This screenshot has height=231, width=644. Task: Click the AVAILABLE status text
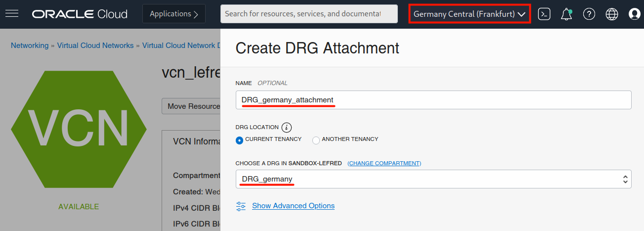pos(79,207)
